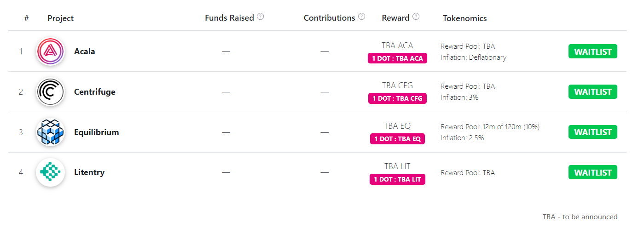Click the 1 DOT : TBA LIT badge

[x=398, y=179]
